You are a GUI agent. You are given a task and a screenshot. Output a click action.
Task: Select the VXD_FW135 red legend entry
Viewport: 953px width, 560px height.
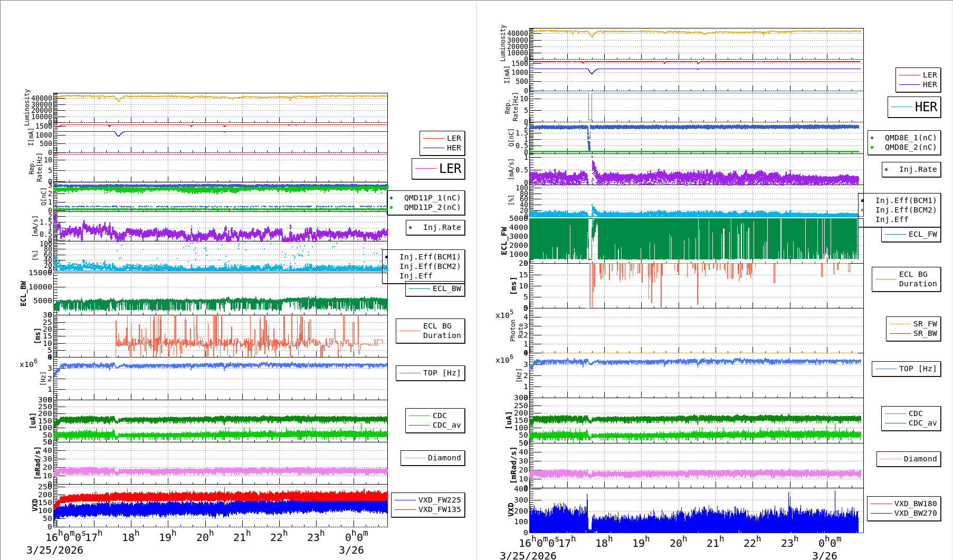click(439, 510)
